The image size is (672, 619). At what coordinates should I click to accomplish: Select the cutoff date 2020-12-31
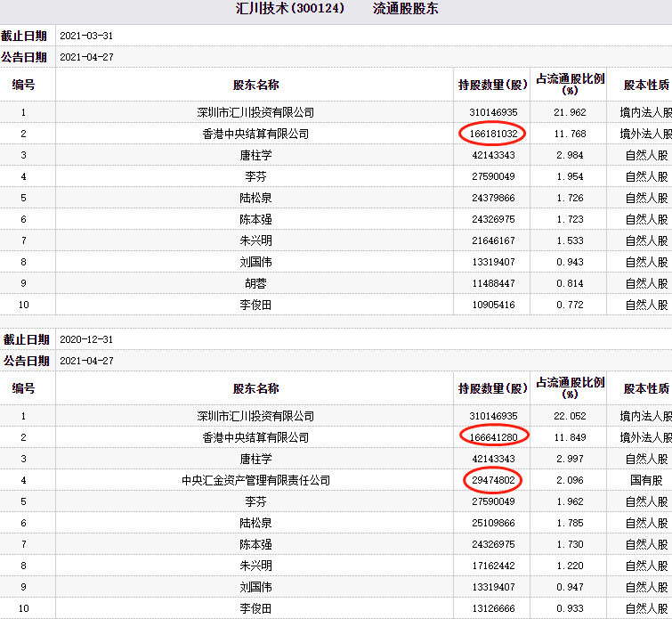(86, 339)
